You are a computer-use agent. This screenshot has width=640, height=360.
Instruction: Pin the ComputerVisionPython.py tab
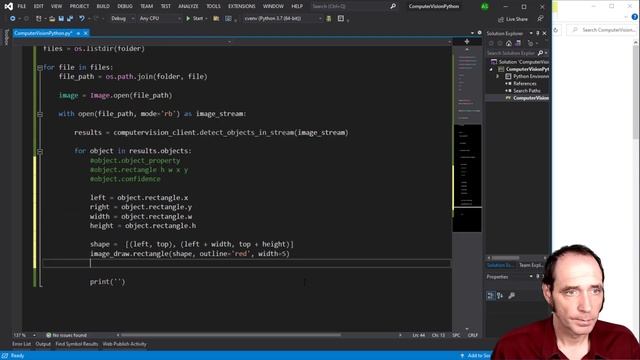[x=78, y=33]
